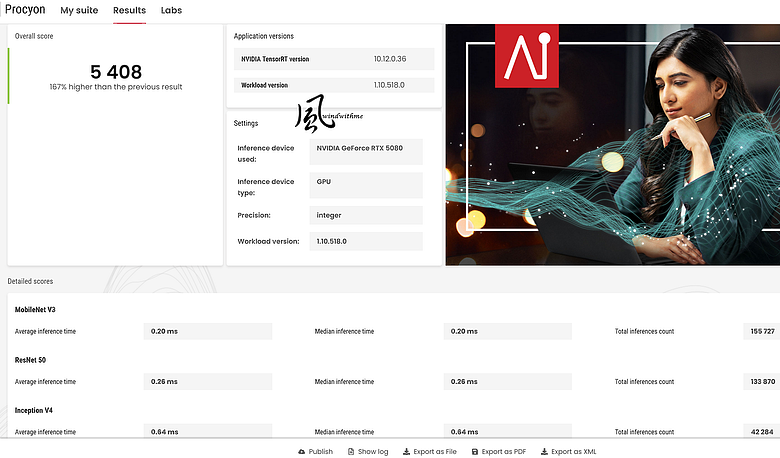The width and height of the screenshot is (780, 458).
Task: Click the GPU inference device type field
Action: point(366,185)
